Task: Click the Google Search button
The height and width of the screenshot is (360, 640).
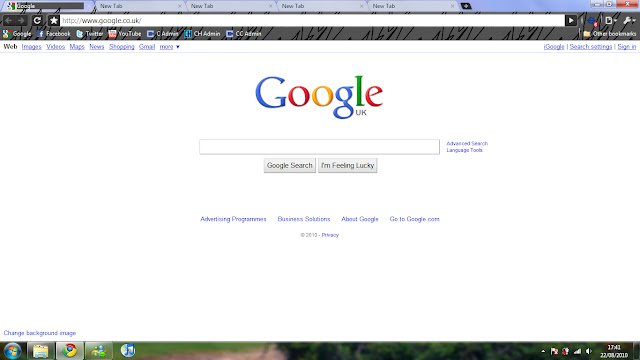Action: tap(289, 165)
